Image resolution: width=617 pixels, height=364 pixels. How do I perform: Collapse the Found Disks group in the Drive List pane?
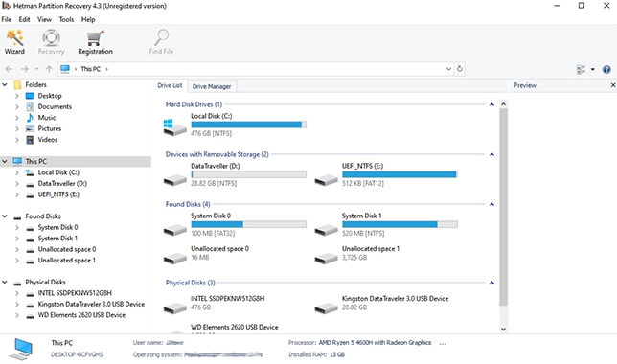tap(491, 205)
